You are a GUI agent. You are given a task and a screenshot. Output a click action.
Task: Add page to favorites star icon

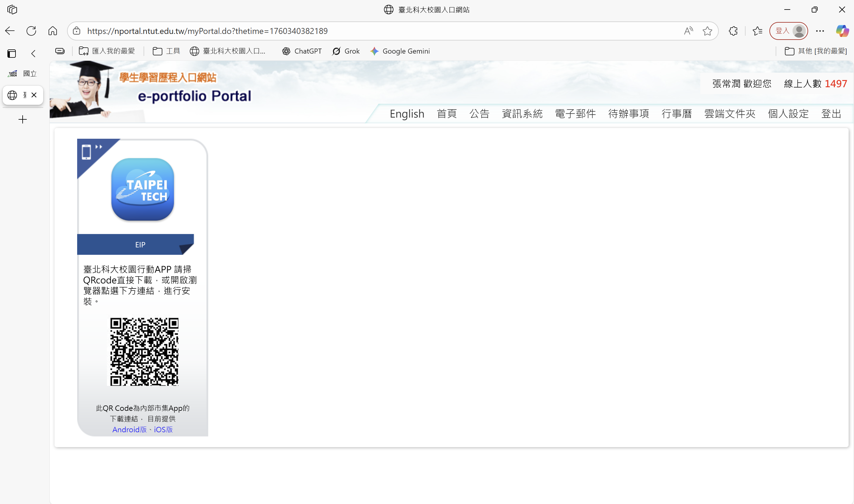click(x=707, y=31)
